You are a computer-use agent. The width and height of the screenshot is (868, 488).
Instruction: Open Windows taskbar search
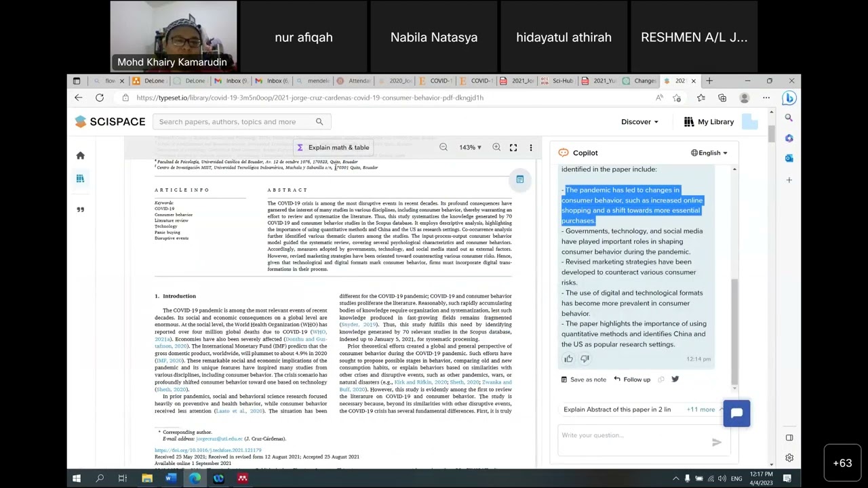point(100,479)
